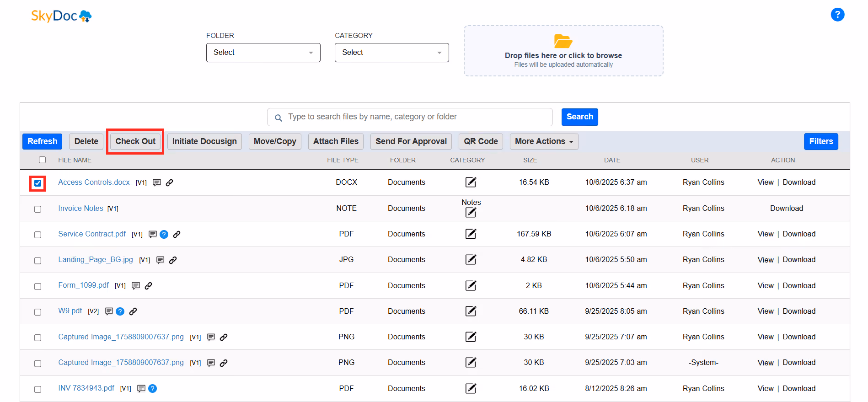Open the CATEGORY select dropdown
This screenshot has width=868, height=402.
point(392,53)
